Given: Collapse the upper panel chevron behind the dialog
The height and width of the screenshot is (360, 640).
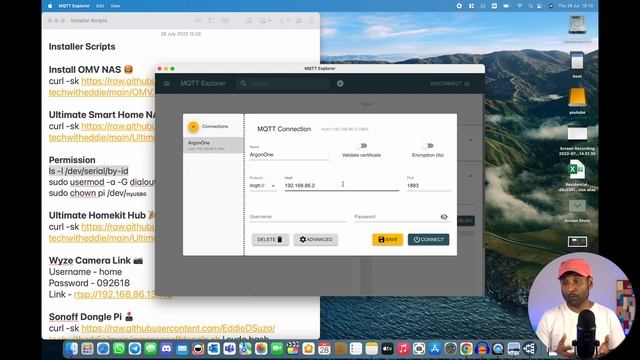Looking at the screenshot, I should click(471, 140).
